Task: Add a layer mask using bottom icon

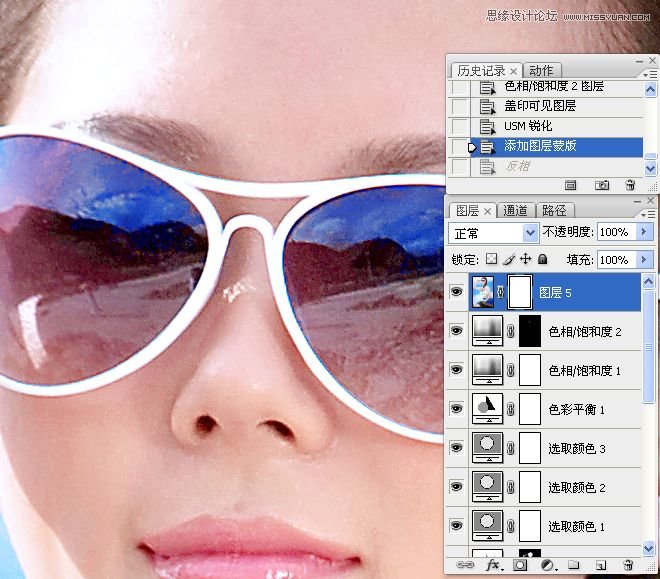Action: [x=520, y=566]
